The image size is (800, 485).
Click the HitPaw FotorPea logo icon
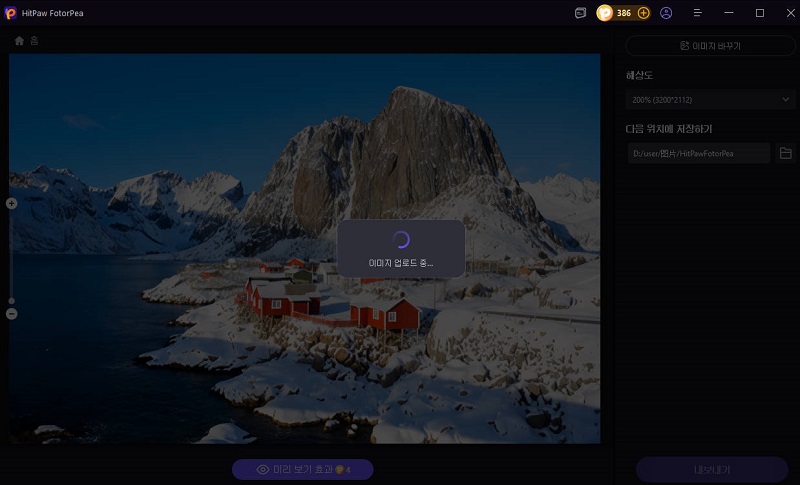(x=10, y=13)
